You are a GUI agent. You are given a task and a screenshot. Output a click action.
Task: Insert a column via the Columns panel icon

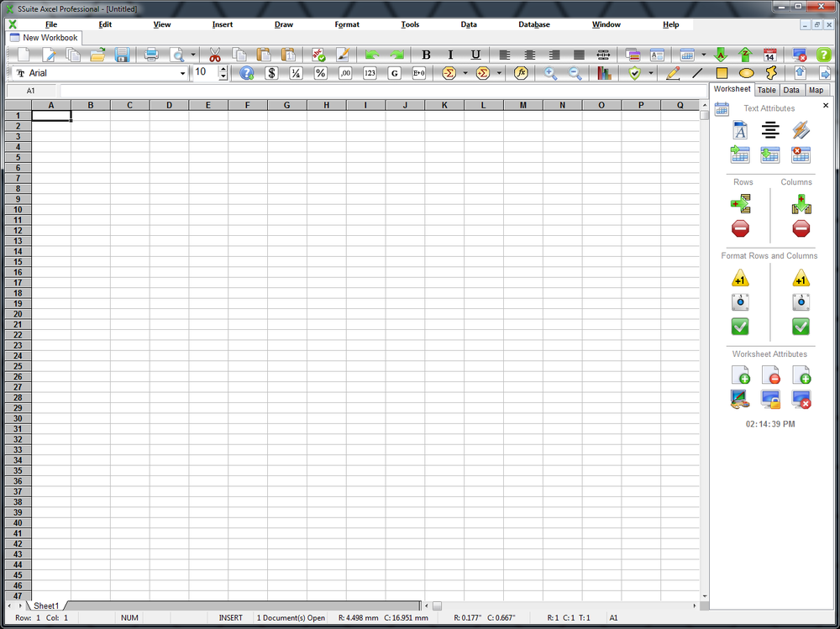(x=801, y=204)
